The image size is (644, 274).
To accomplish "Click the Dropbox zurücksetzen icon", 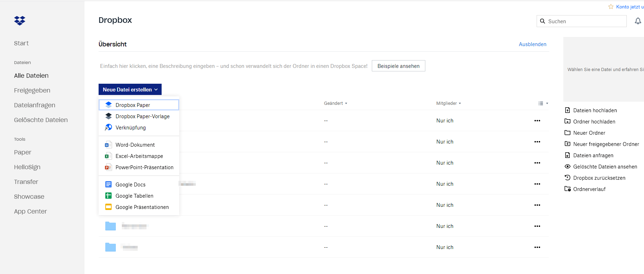I will (x=567, y=178).
